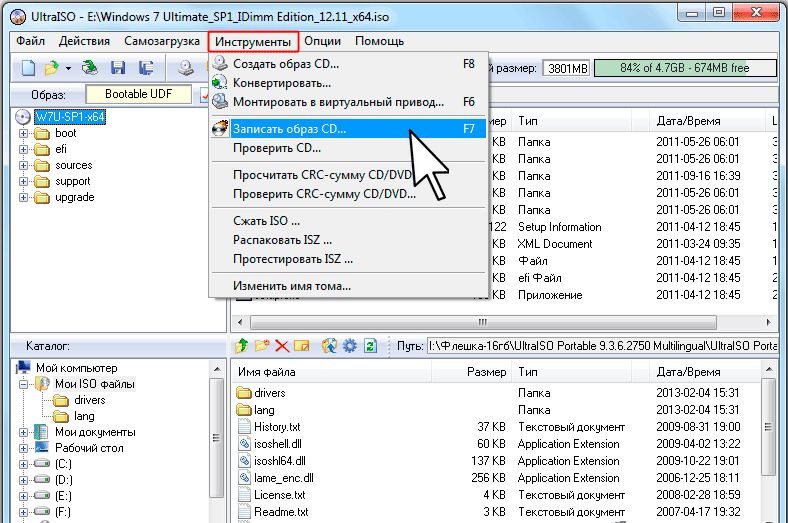Click the Rename folder icon beside the red X
Screen dimensions: 788x523
pyautogui.click(x=302, y=346)
